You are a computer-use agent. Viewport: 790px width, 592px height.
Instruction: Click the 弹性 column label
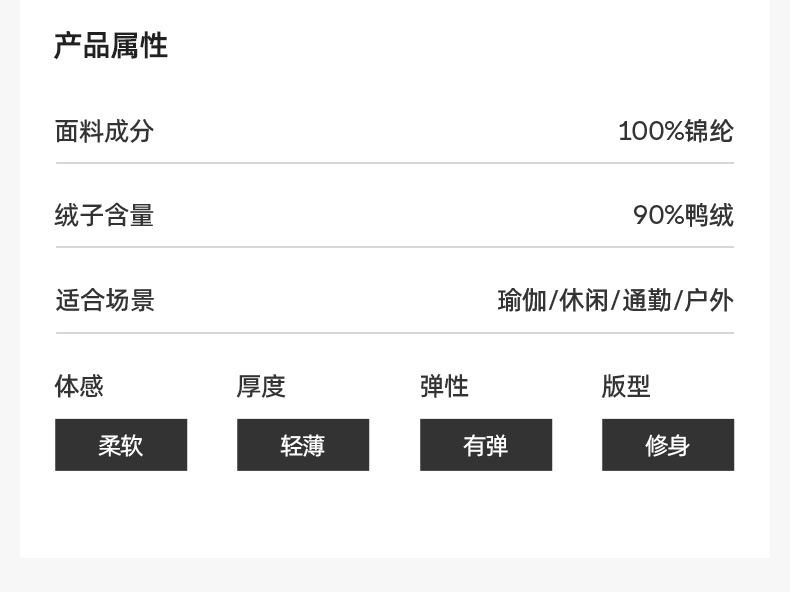pyautogui.click(x=445, y=386)
